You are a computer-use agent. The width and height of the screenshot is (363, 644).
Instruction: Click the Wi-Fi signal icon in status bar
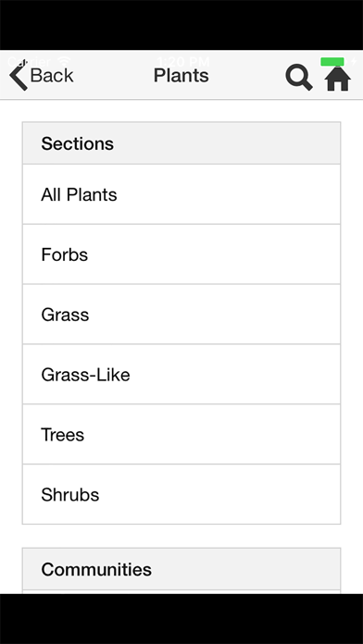pyautogui.click(x=64, y=62)
